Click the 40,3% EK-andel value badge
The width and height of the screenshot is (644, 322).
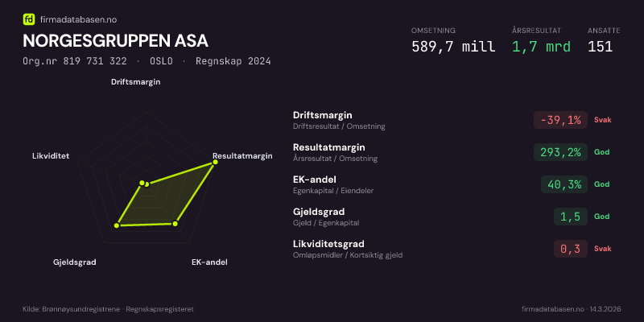563,184
